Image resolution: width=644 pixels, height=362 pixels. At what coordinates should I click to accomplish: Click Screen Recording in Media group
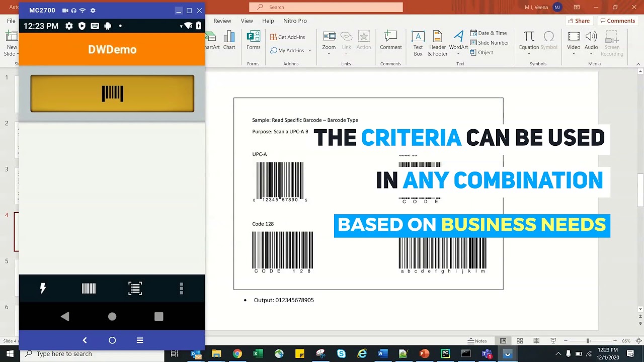[612, 43]
